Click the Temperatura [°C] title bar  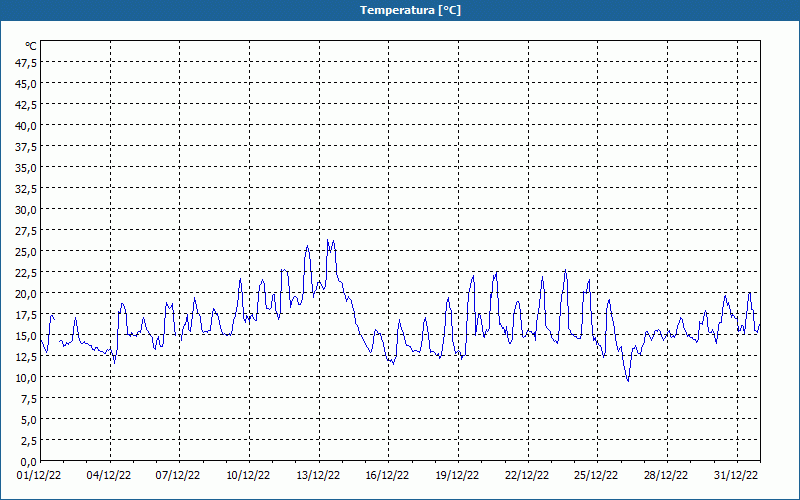400,10
